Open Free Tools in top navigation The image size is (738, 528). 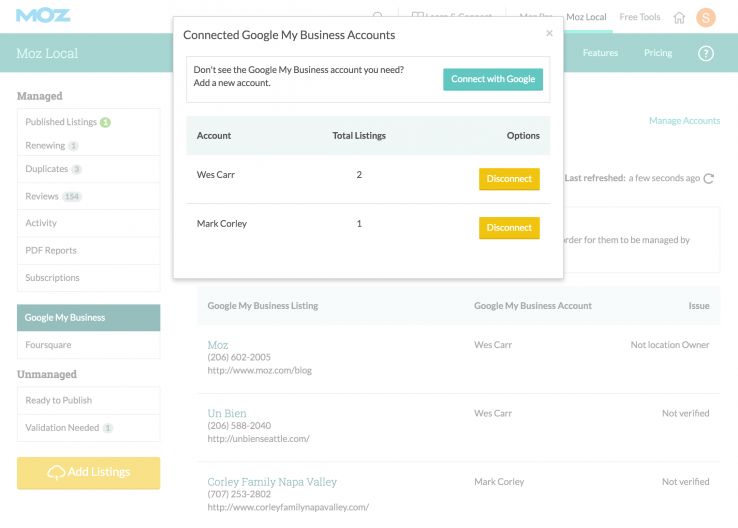click(x=640, y=17)
